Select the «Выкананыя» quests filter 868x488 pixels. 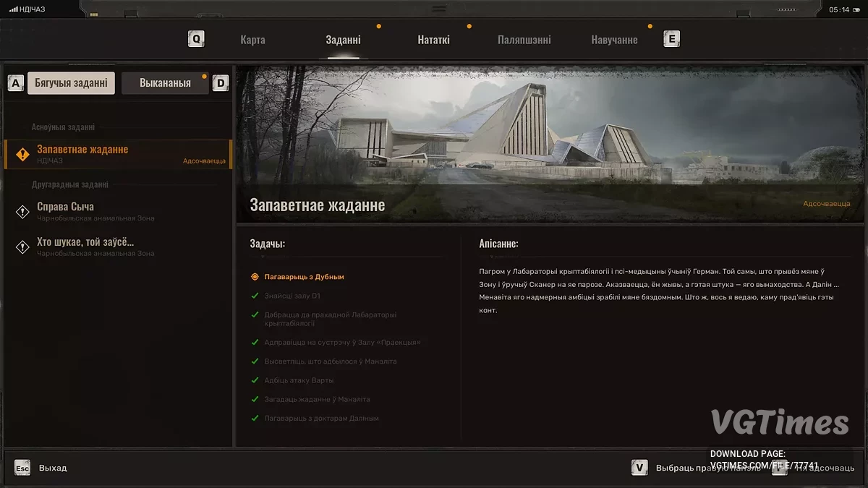(165, 82)
